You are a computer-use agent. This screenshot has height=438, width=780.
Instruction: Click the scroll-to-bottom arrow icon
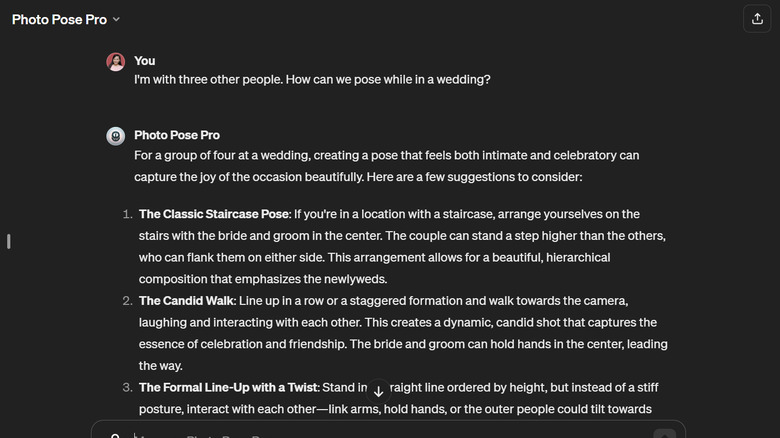coord(378,391)
